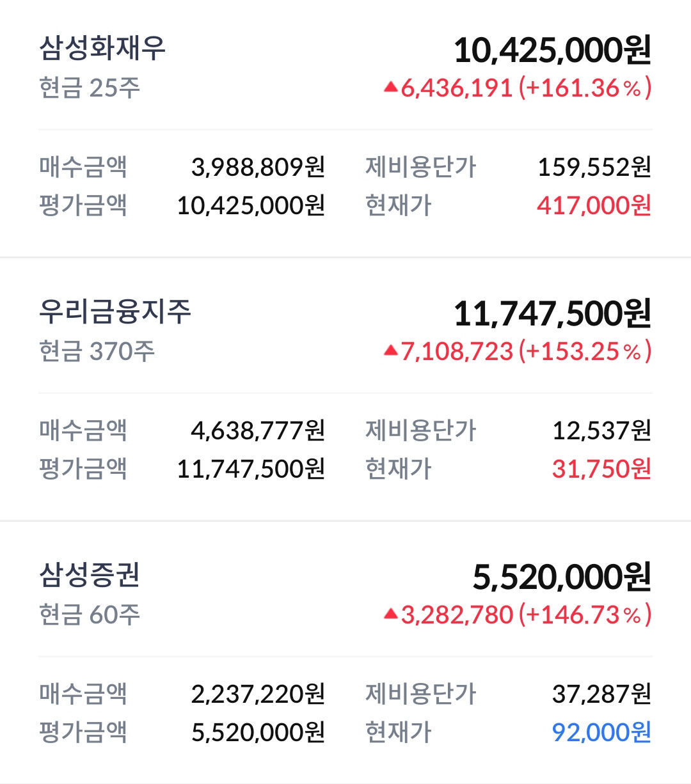Tap the blue 92,000원 current price
This screenshot has height=784, width=691.
click(x=601, y=732)
